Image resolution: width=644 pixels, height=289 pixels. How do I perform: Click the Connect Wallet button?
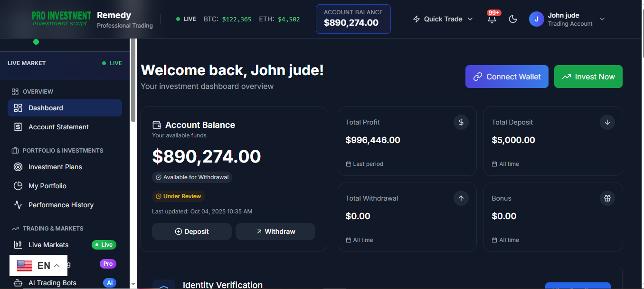point(507,77)
